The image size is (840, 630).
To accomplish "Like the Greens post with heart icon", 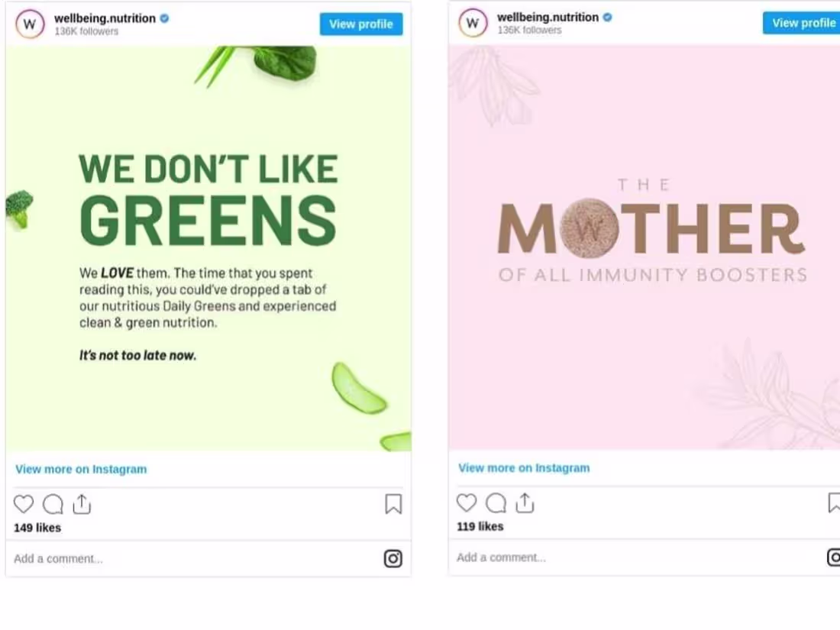I will click(x=24, y=504).
